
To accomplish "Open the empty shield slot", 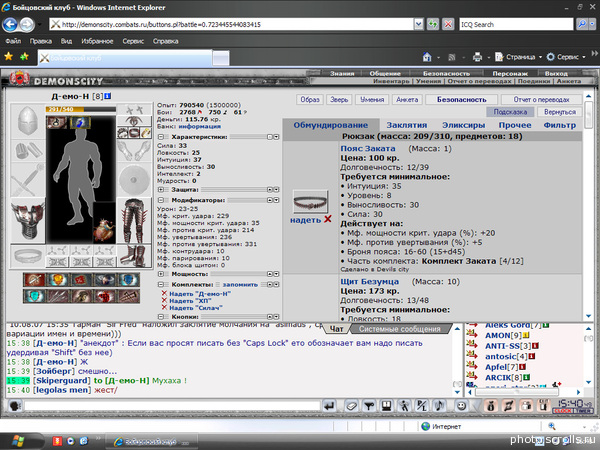I will [134, 180].
